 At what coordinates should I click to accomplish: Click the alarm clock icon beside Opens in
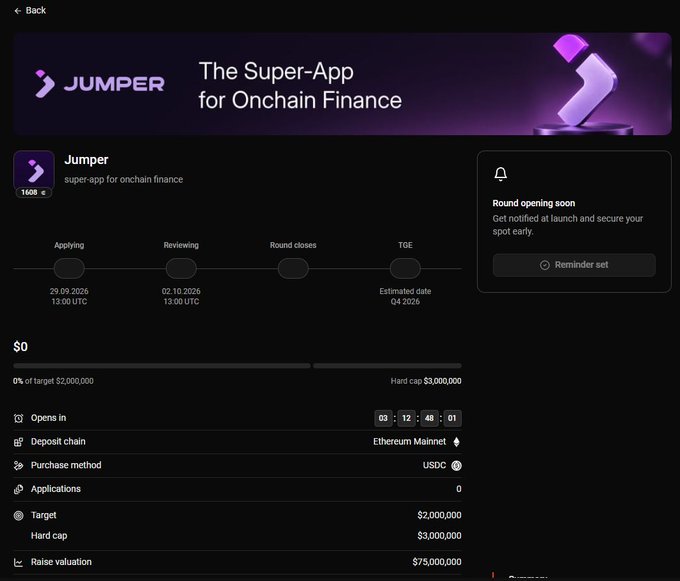click(18, 418)
